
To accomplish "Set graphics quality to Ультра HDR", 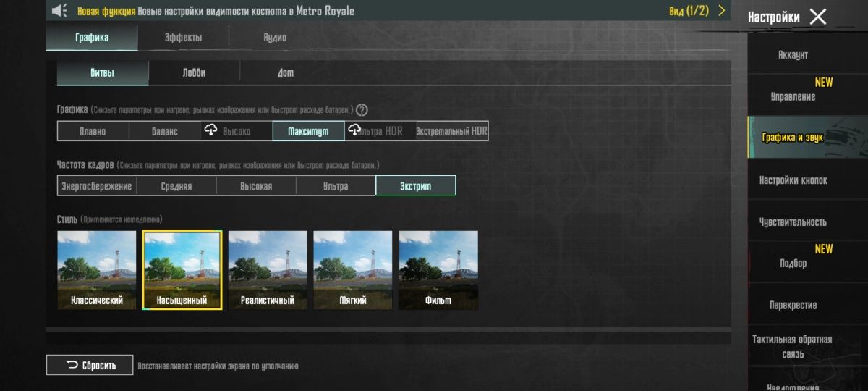I will click(x=380, y=131).
